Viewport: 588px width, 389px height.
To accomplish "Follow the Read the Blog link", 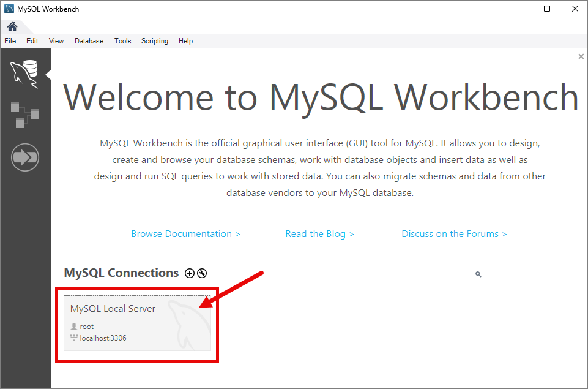I will 319,234.
